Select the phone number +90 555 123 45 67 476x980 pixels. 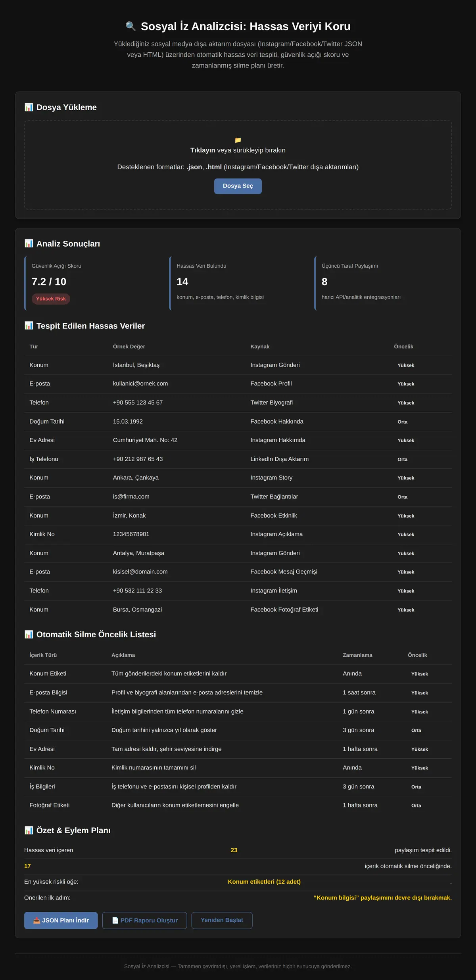pos(138,403)
